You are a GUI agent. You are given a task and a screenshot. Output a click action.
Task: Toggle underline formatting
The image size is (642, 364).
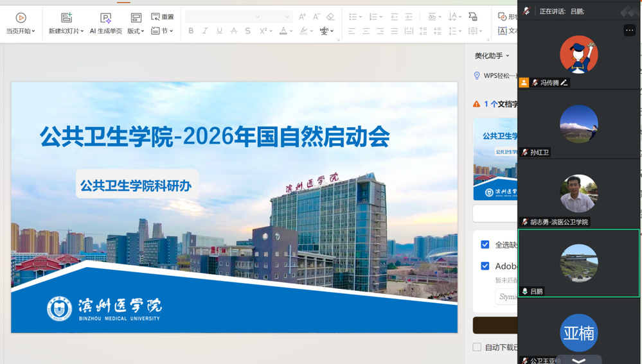[x=219, y=31]
